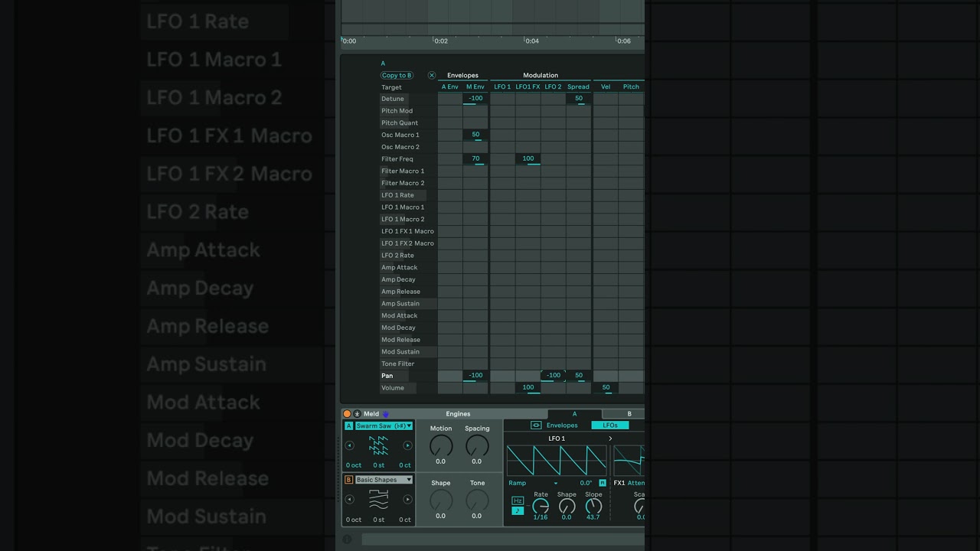The width and height of the screenshot is (980, 551).
Task: Select the Tone Filter target label
Action: pyautogui.click(x=398, y=364)
